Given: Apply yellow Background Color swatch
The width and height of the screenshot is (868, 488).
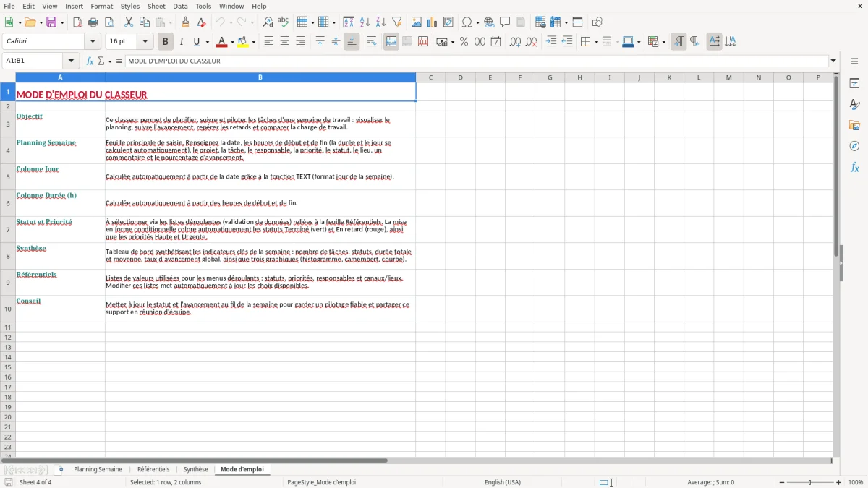Looking at the screenshot, I should (243, 42).
